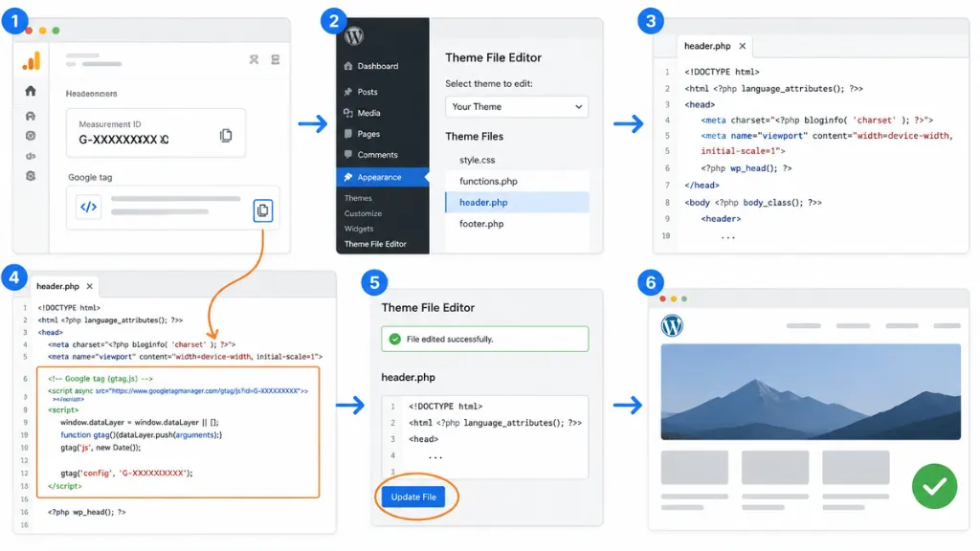Click the wp_head line in step 3 editor
This screenshot has height=551, width=980.
[746, 168]
